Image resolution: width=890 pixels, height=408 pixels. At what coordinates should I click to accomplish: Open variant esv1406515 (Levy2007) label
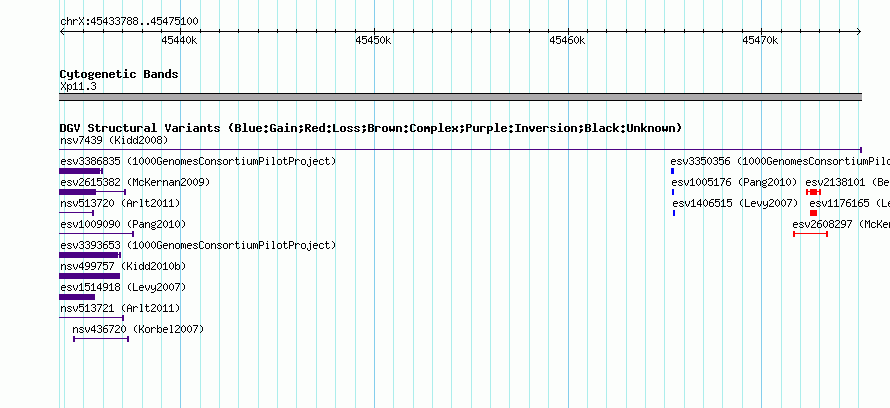pos(735,203)
